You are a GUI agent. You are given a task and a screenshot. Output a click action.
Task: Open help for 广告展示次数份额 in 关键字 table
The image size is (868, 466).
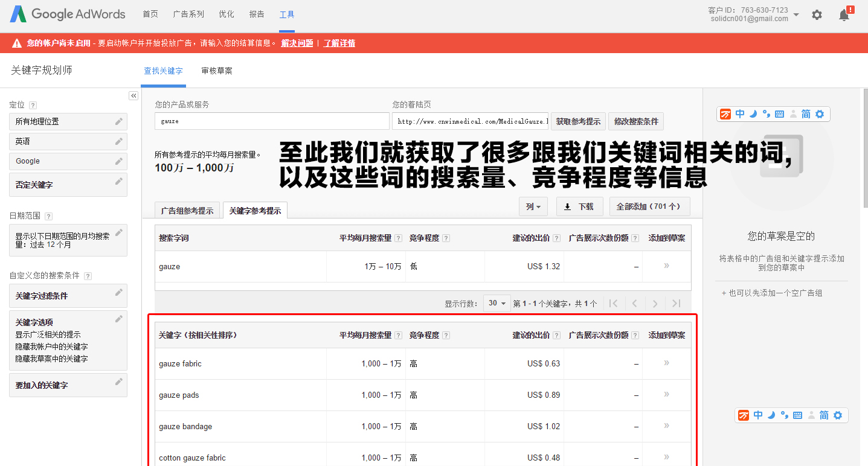click(x=635, y=336)
